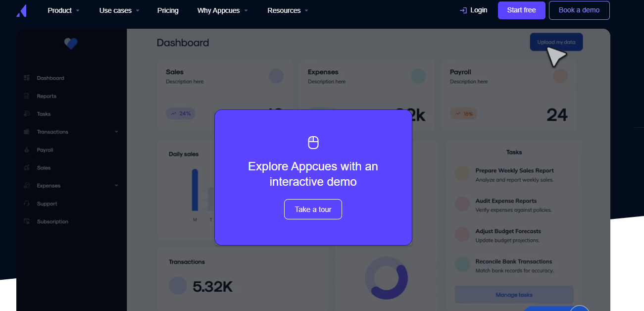Open the Why Appcues menu
The height and width of the screenshot is (311, 644).
[x=218, y=10]
